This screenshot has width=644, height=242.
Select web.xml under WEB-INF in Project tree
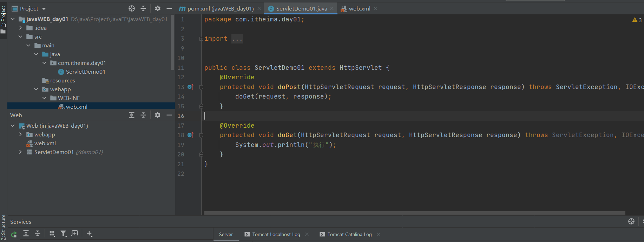tap(77, 107)
